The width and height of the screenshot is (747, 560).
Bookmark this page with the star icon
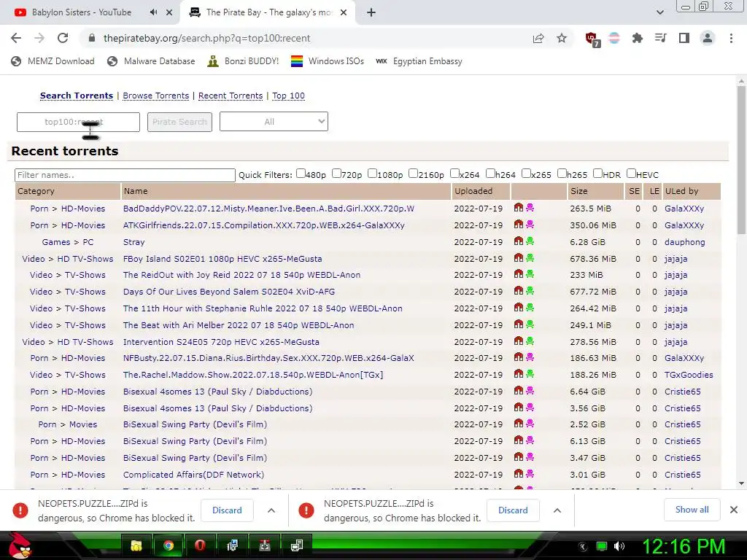[x=562, y=38]
